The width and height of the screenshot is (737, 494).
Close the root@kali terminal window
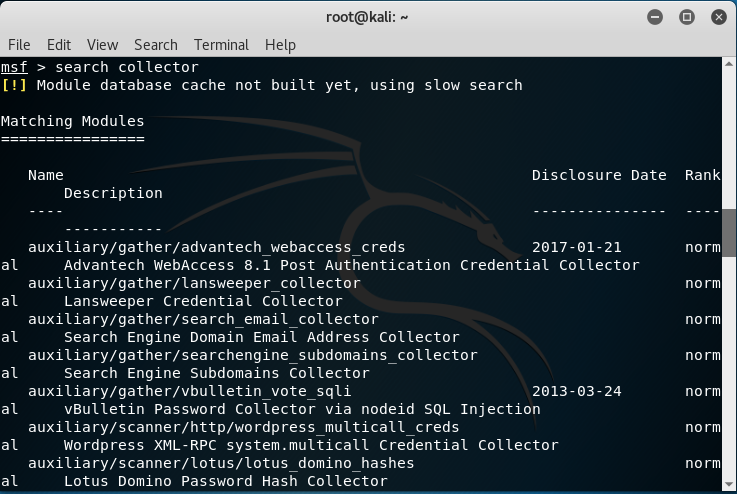(x=719, y=17)
